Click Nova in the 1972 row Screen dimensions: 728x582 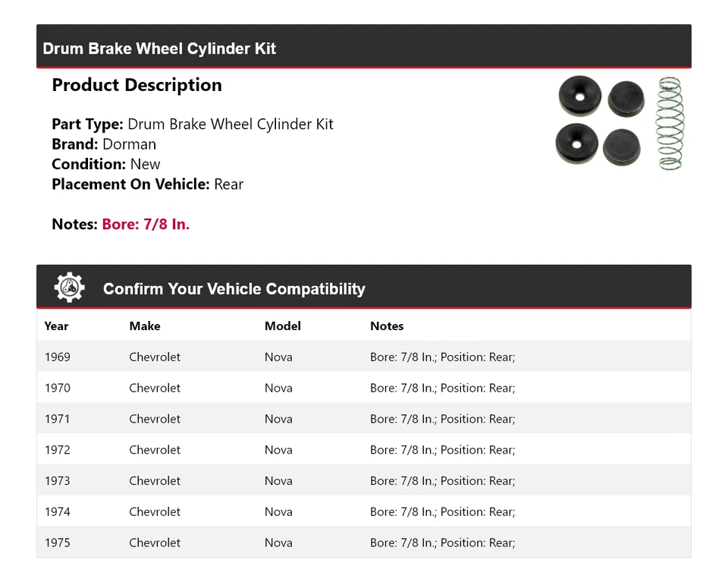pos(278,450)
